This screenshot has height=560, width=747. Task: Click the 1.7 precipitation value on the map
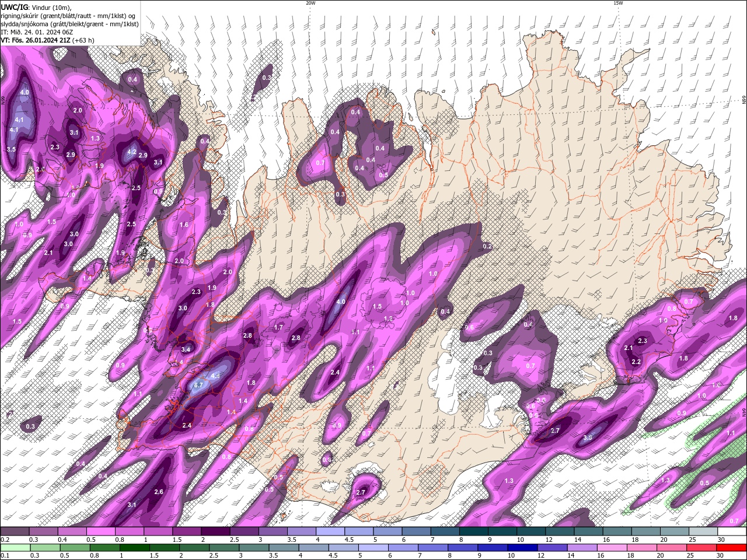click(x=278, y=328)
